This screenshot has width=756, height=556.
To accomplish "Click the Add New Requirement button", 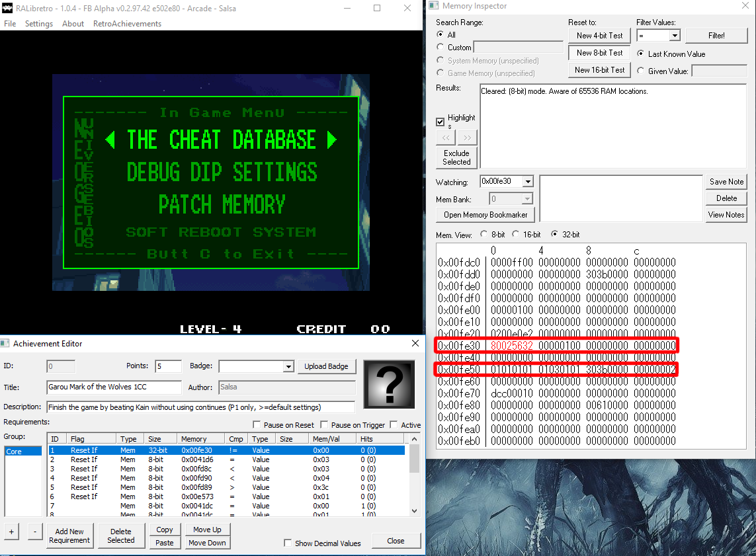I will [69, 536].
